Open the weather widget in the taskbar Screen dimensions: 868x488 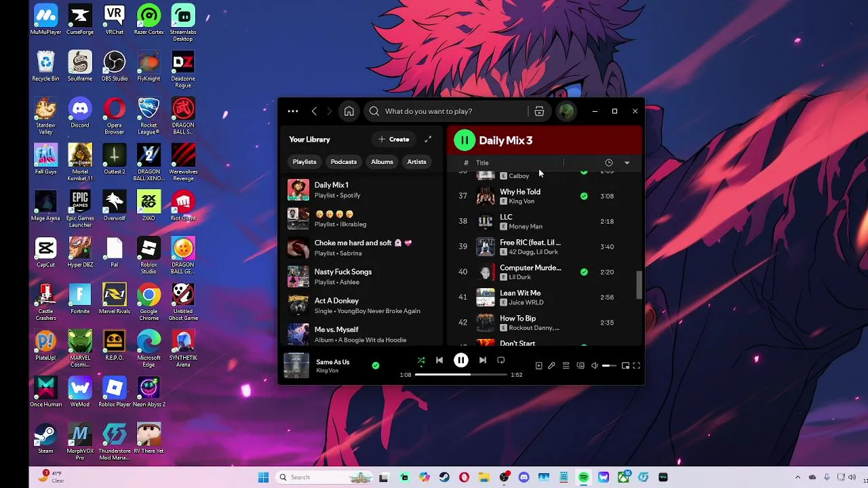51,476
